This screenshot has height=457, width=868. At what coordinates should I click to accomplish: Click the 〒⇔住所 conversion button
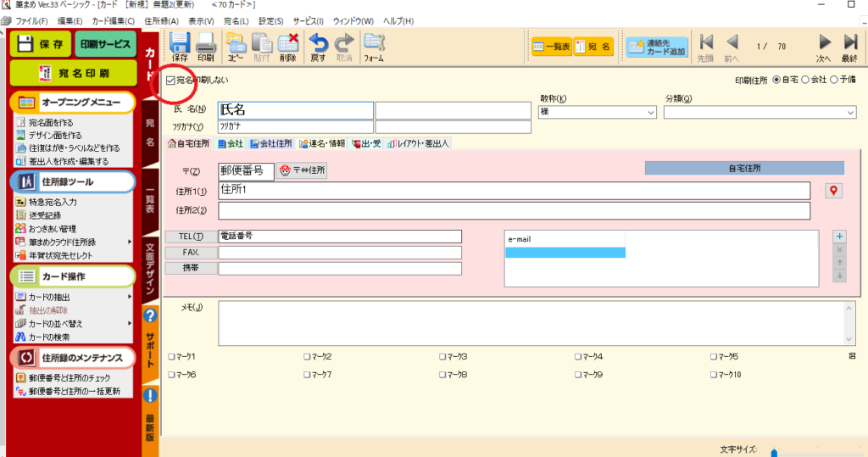(x=303, y=171)
